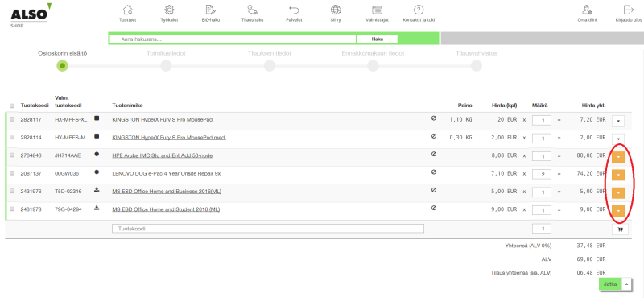Check the box for product 2764846
This screenshot has height=298, width=644.
click(x=12, y=155)
